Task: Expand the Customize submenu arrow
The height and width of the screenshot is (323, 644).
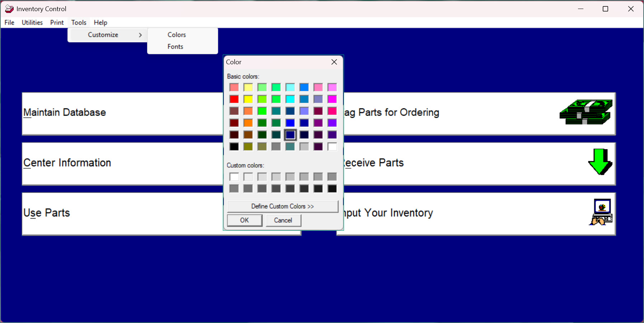Action: click(140, 35)
